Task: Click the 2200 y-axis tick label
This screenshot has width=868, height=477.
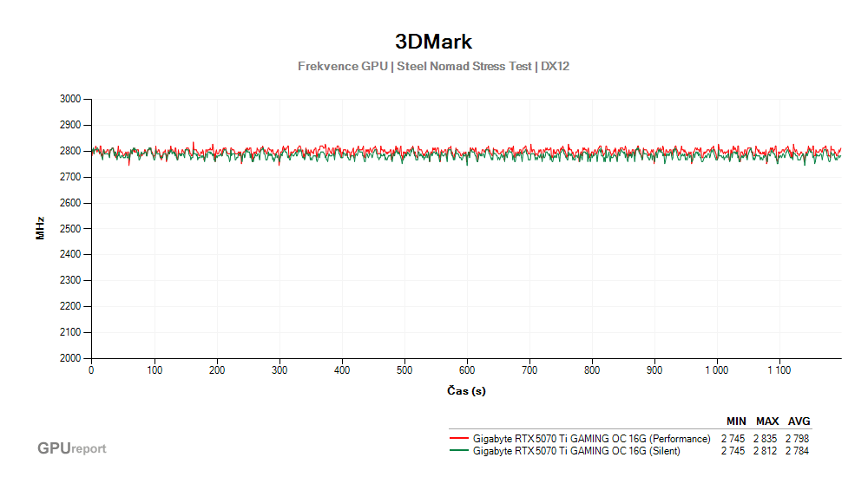Action: point(70,306)
